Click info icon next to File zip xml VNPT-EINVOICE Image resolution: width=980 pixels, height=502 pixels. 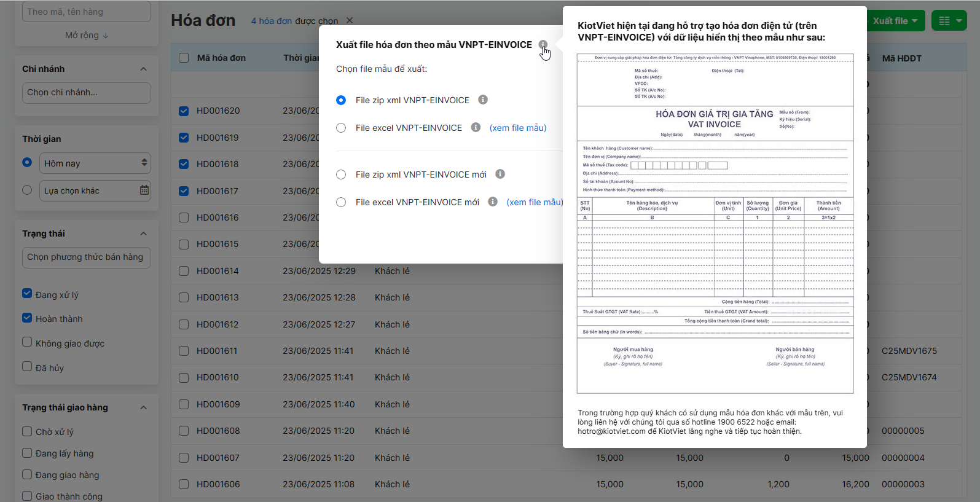tap(483, 100)
